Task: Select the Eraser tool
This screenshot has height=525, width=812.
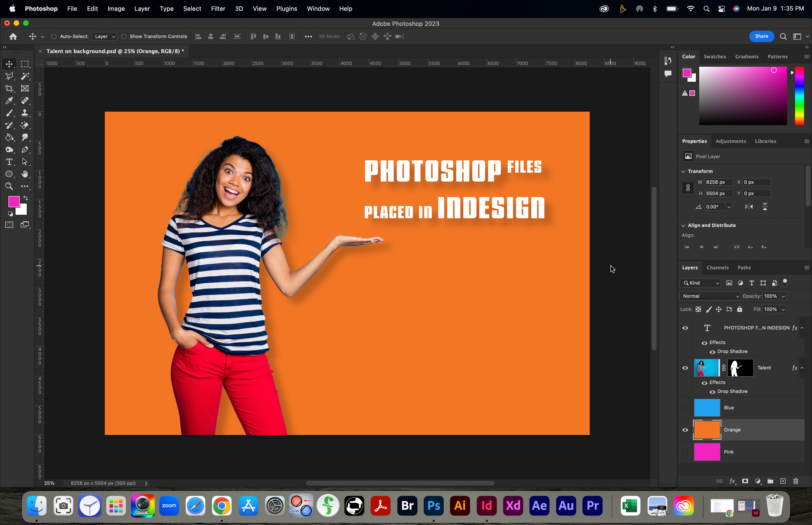Action: (24, 125)
